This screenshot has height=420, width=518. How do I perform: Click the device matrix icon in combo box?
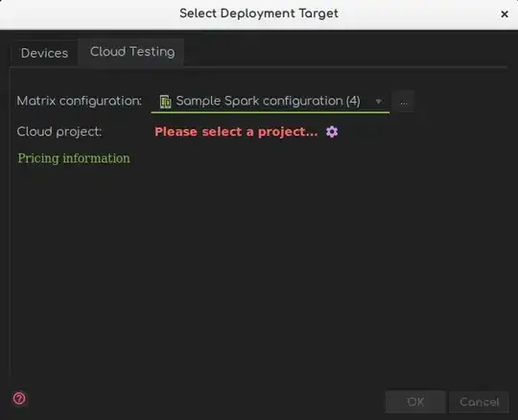(165, 102)
